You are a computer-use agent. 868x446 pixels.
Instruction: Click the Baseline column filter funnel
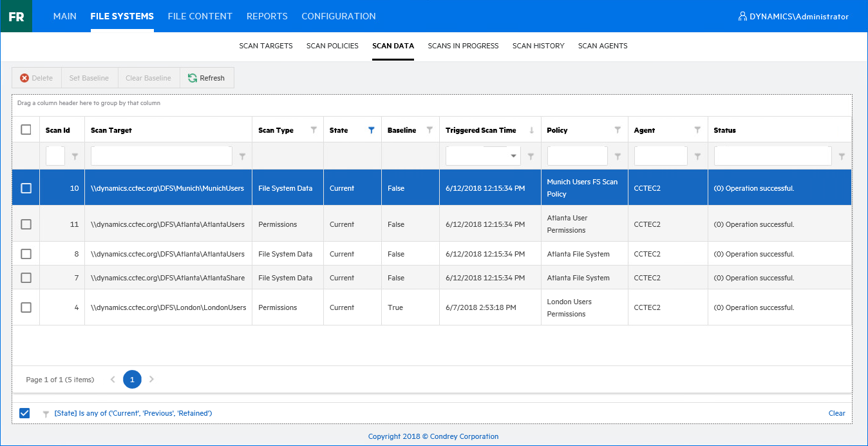pyautogui.click(x=429, y=130)
